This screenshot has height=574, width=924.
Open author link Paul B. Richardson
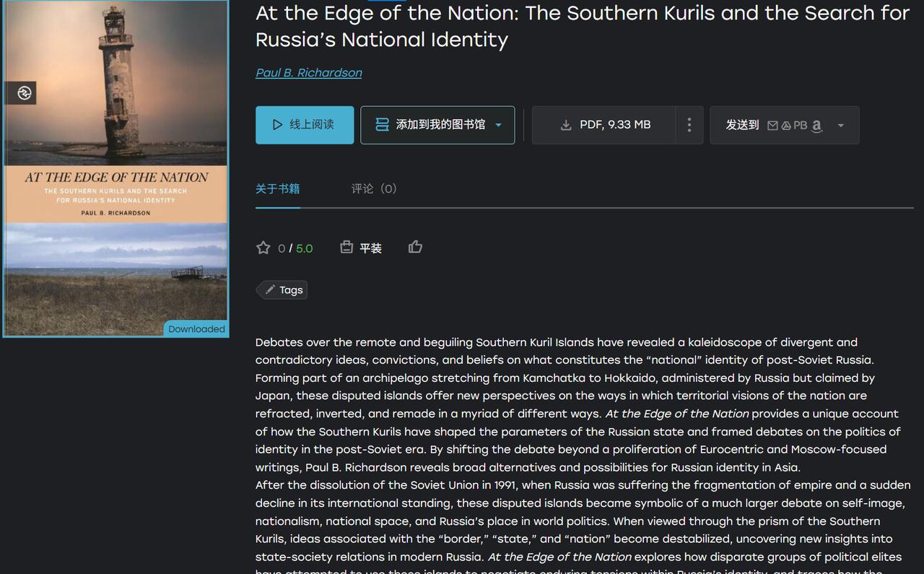(x=309, y=73)
